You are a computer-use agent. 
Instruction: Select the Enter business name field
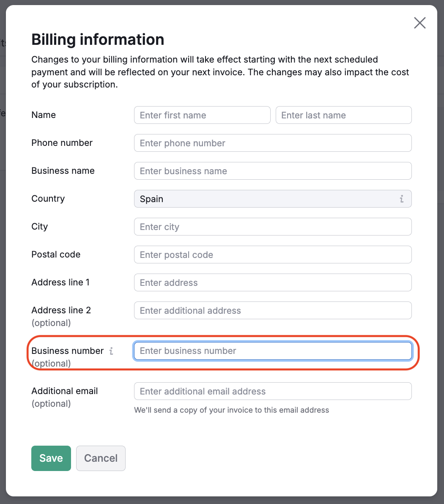pyautogui.click(x=273, y=171)
